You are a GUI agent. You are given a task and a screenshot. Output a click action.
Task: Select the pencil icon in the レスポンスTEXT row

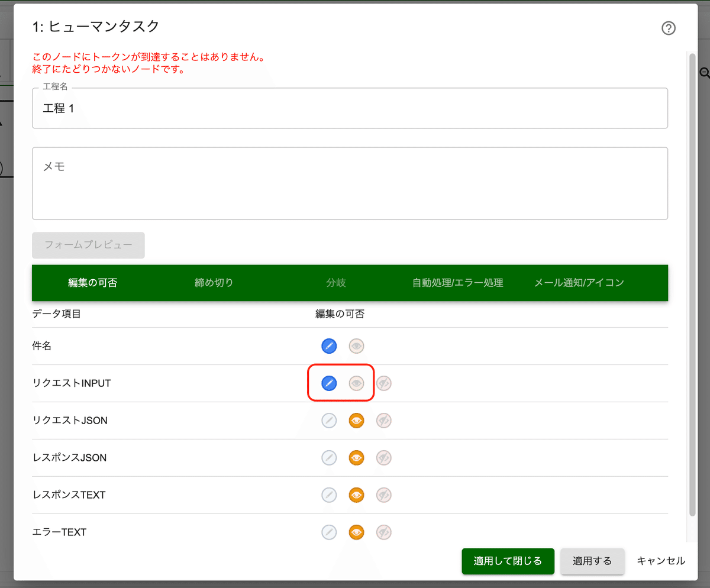point(329,495)
